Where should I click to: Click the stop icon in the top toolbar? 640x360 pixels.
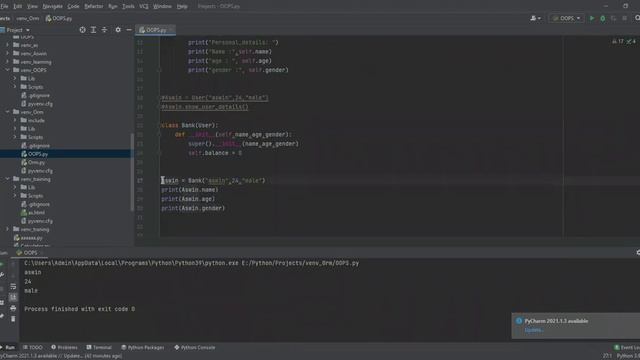point(624,18)
